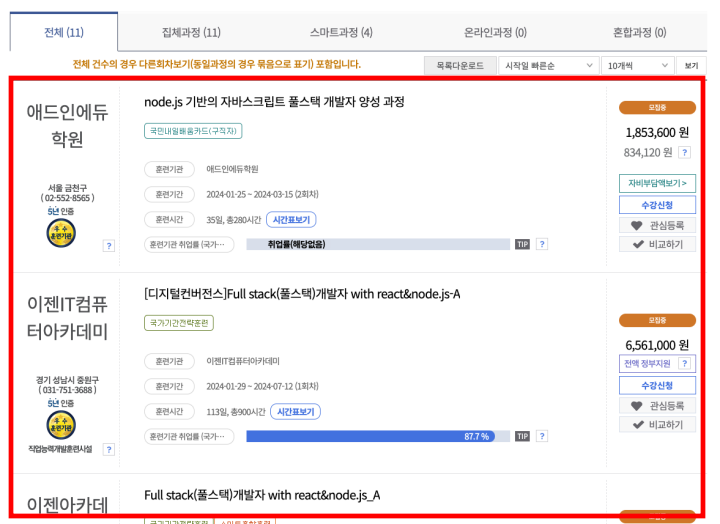Image resolution: width=720 pixels, height=524 pixels.
Task: Click the date range 2024-01-25 ~ 2024-03-15 (2회차)
Action: click(262, 195)
